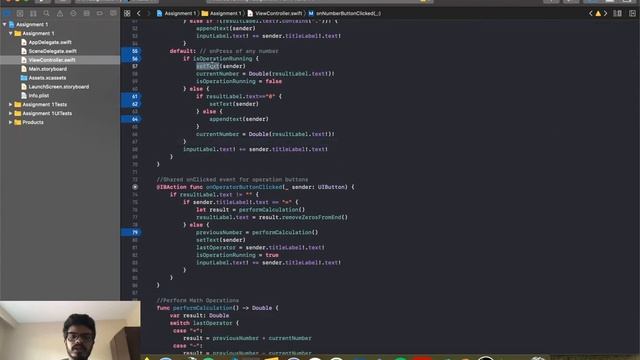Image resolution: width=640 pixels, height=360 pixels.
Task: Toggle the breakpoint on line 56
Action: coord(131,59)
